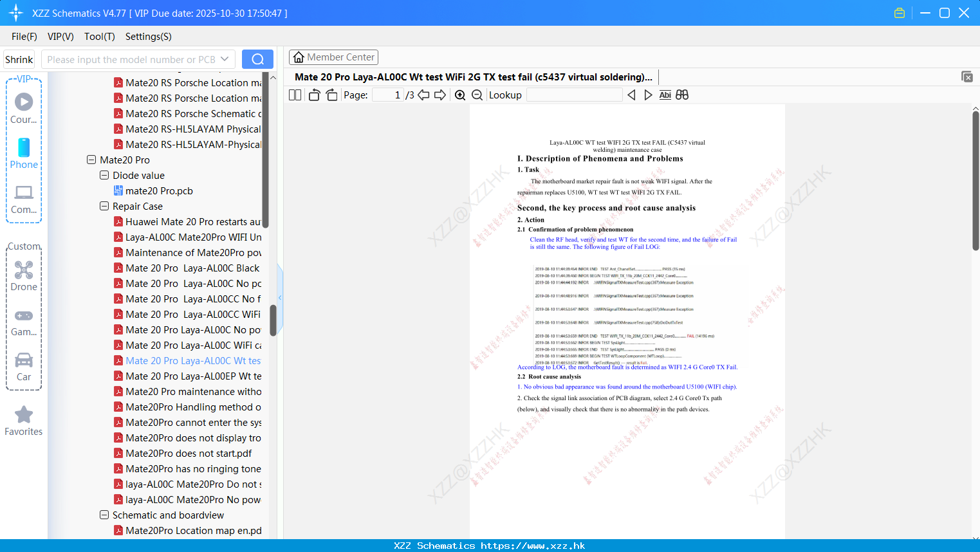Screen dimensions: 980x552
Task: Collapse the Diode value node
Action: click(104, 175)
